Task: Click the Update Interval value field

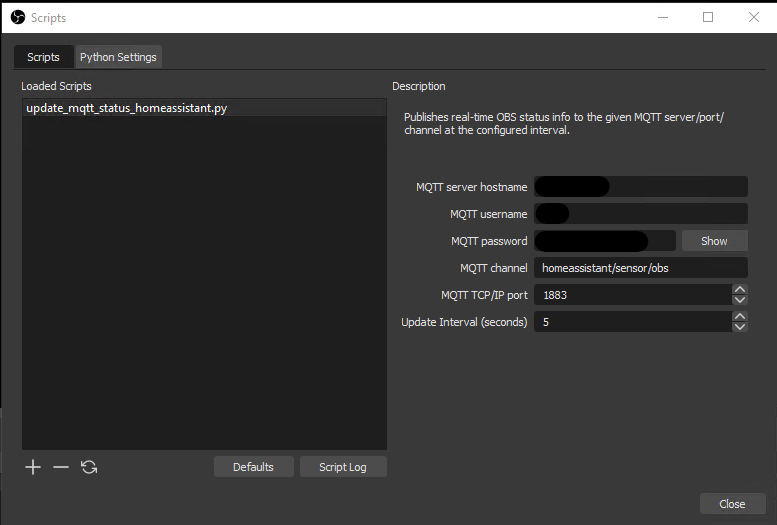Action: pyautogui.click(x=633, y=322)
